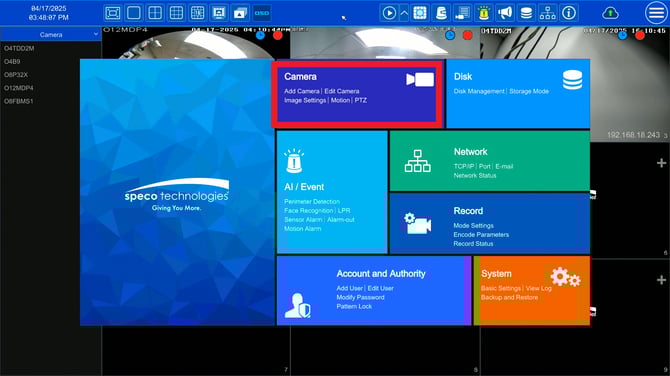
Task: Expand the chevron next to playback
Action: 404,13
